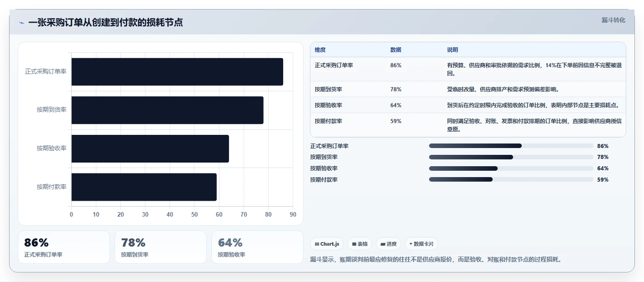Click the 按期付款率 bar in the chart
Image resolution: width=644 pixels, height=282 pixels.
(144, 187)
